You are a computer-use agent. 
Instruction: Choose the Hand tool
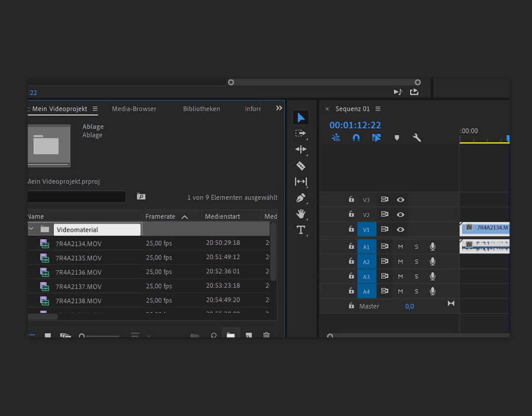pos(301,214)
